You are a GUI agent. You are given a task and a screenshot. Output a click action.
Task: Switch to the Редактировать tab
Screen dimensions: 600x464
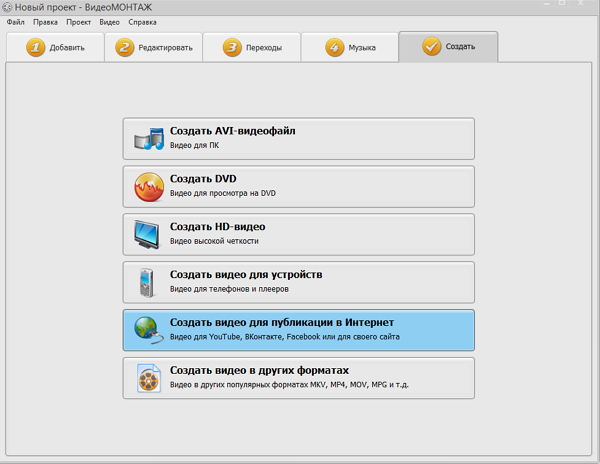(x=153, y=47)
